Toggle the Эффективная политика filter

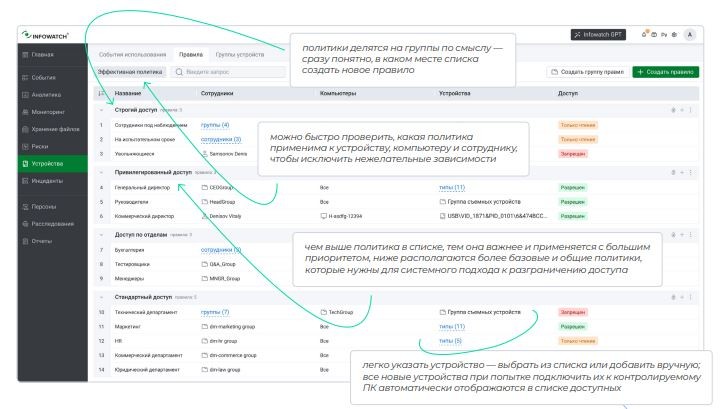tap(130, 72)
